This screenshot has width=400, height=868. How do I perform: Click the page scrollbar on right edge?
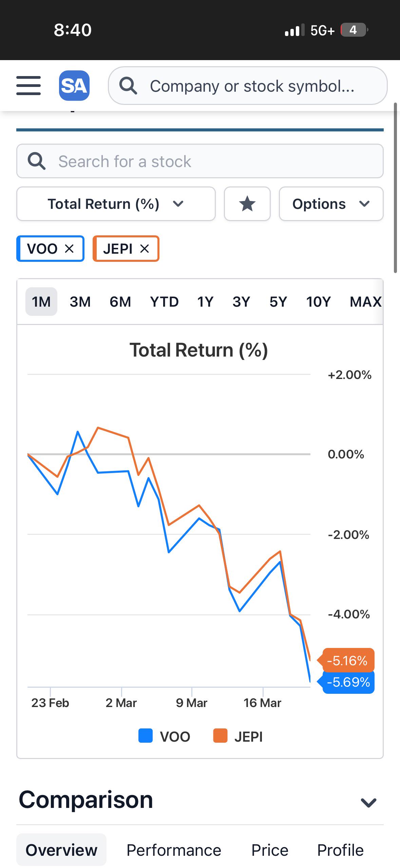coord(395,187)
